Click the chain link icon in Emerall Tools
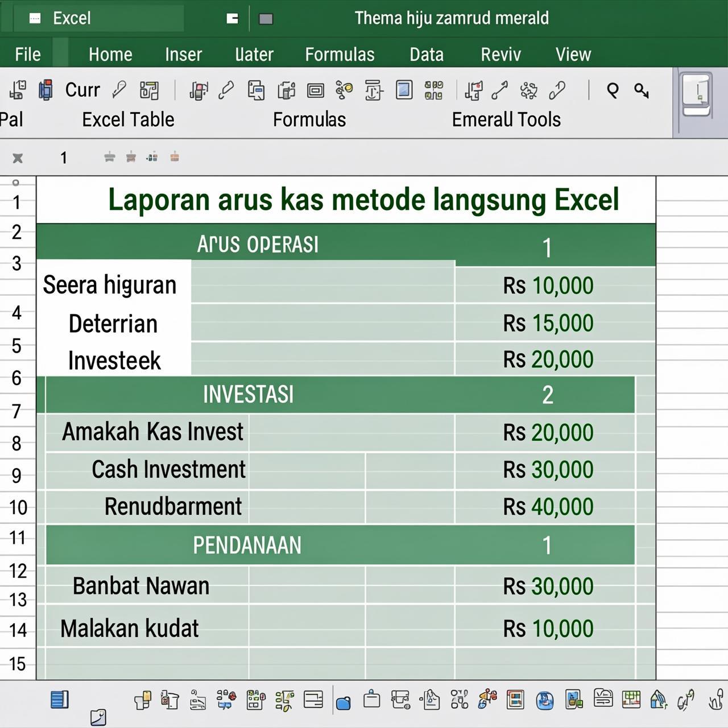 pos(557,90)
